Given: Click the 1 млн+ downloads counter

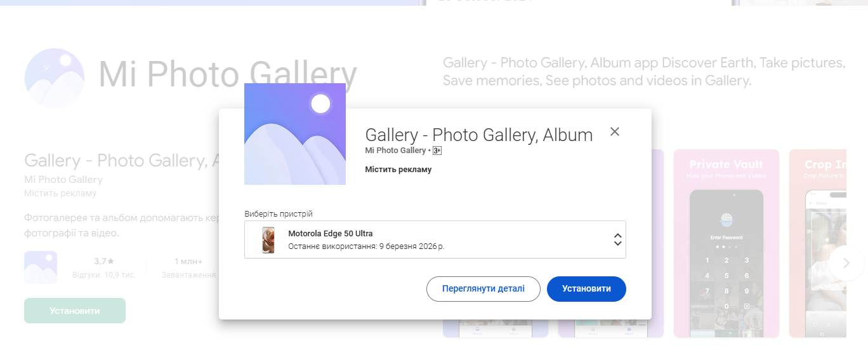Looking at the screenshot, I should [188, 261].
